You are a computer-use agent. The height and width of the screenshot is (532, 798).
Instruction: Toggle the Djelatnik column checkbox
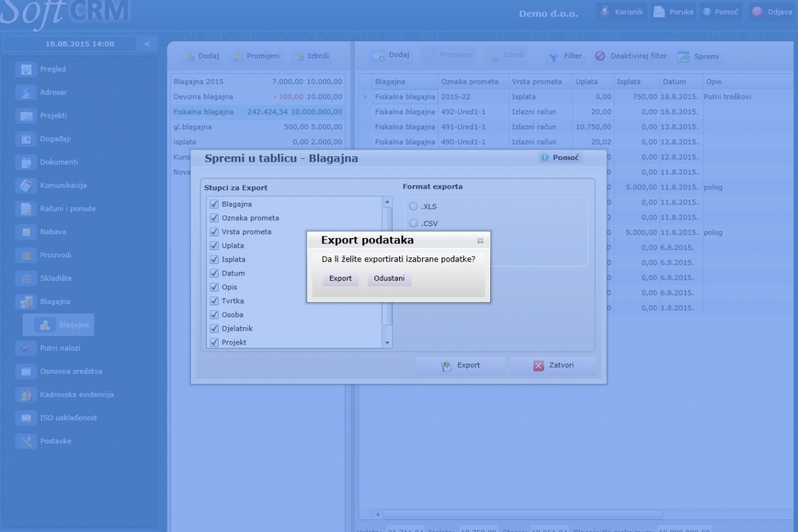(214, 329)
